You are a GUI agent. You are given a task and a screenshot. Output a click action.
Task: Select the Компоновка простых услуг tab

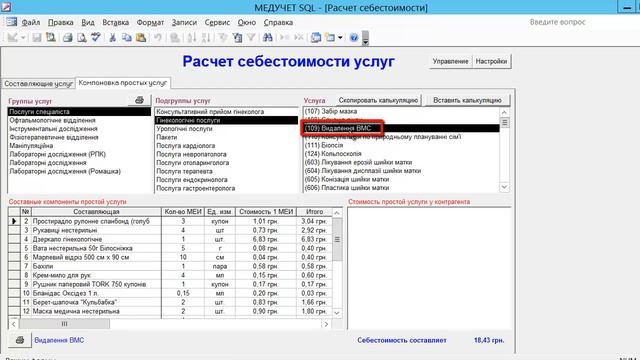123,83
